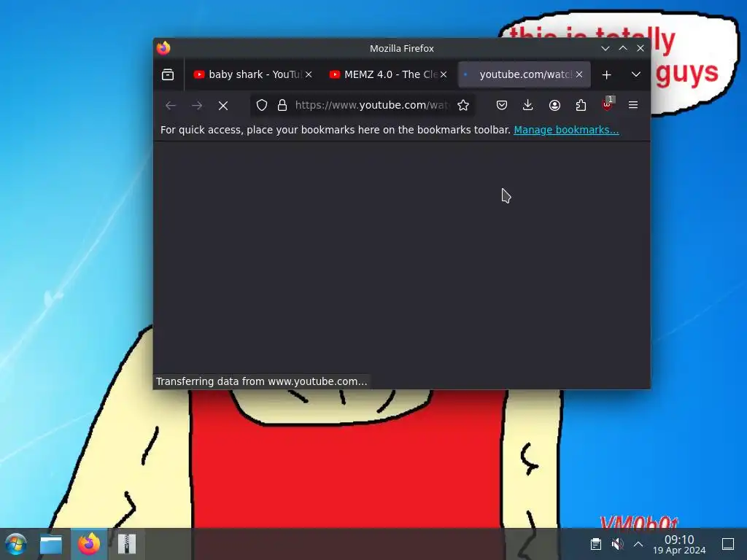Open the muted volume tray icon

point(617,544)
